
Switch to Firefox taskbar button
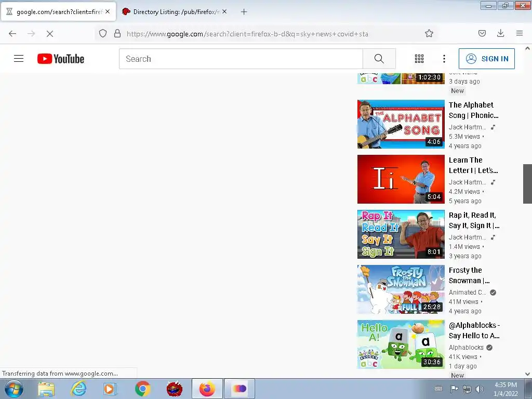coord(207,389)
